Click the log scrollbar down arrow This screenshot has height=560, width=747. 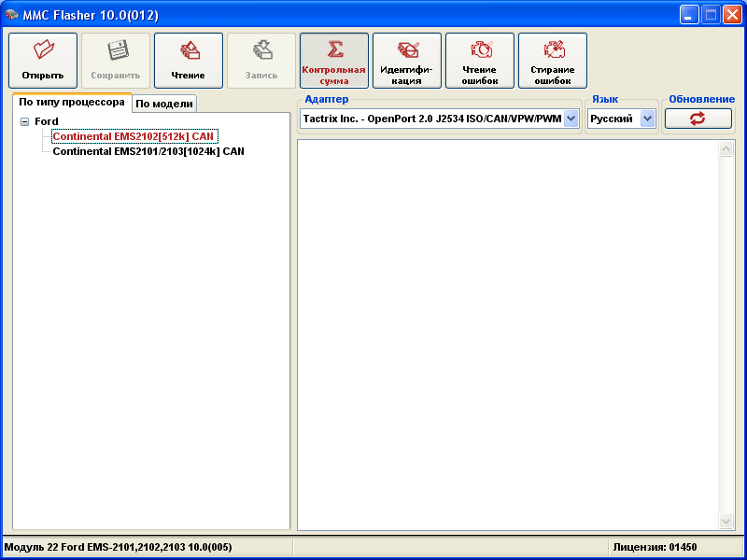pos(726,521)
